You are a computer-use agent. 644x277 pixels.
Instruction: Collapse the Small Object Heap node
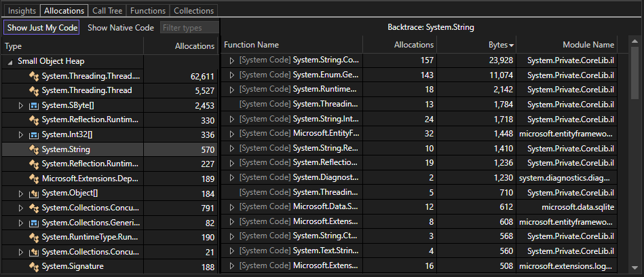point(10,61)
